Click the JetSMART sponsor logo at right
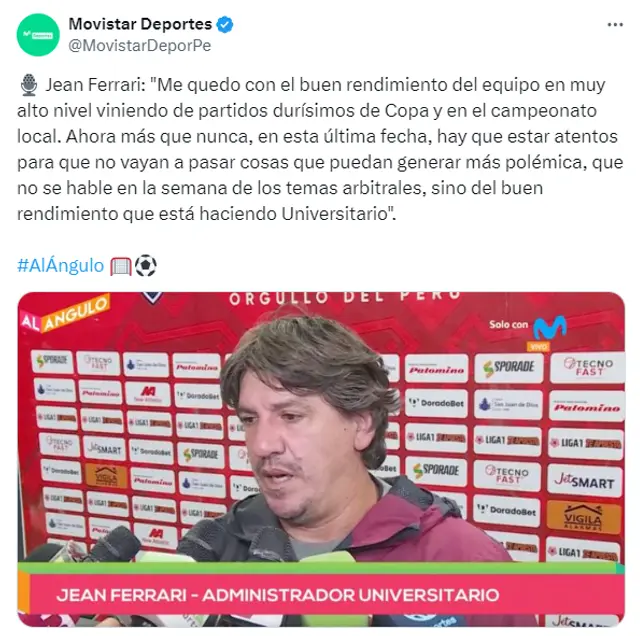This screenshot has height=636, width=640. 585,480
